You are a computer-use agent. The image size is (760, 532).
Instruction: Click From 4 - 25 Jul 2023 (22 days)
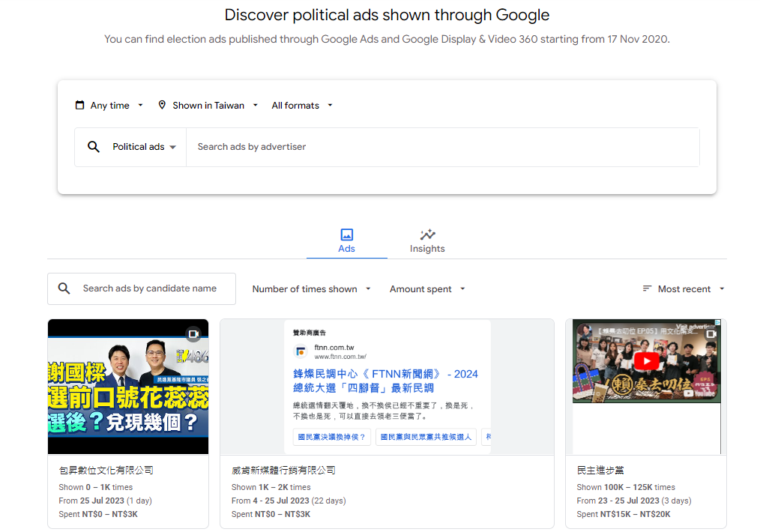click(289, 501)
